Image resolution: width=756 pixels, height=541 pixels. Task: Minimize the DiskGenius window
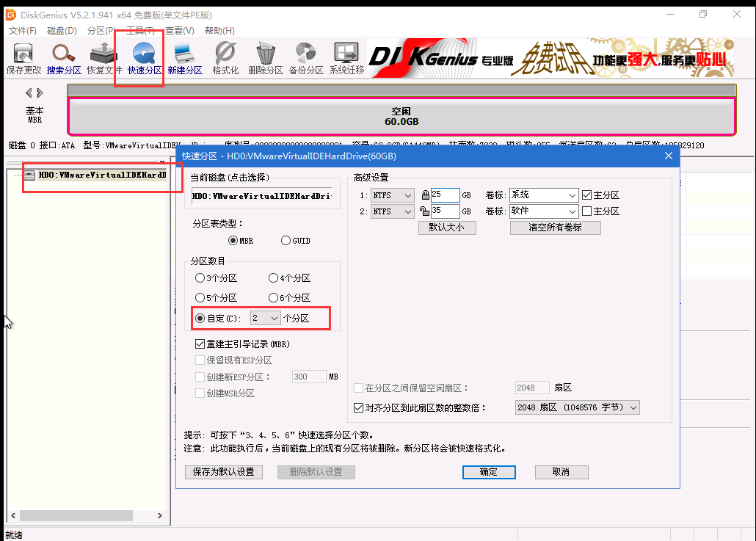(670, 15)
